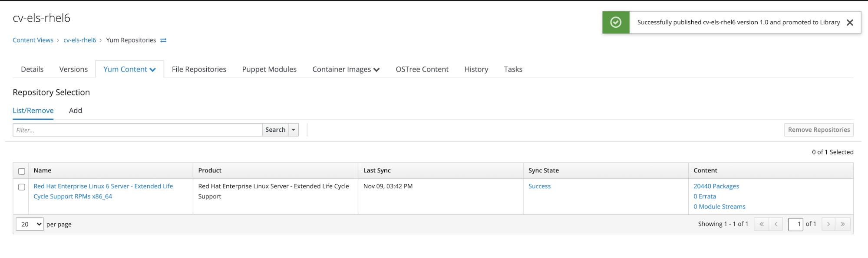Click into the Filter text field
The width and height of the screenshot is (868, 258).
137,130
